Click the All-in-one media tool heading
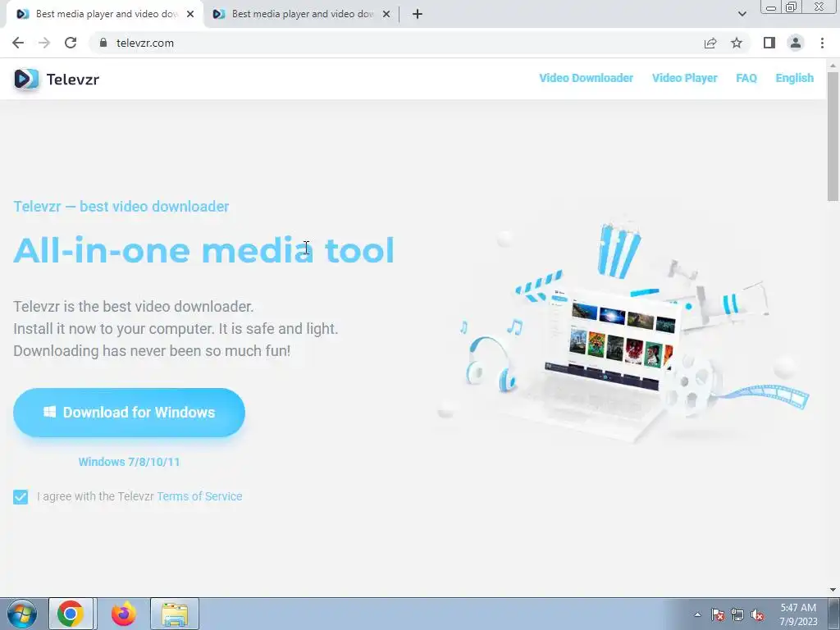The height and width of the screenshot is (630, 840). point(203,250)
